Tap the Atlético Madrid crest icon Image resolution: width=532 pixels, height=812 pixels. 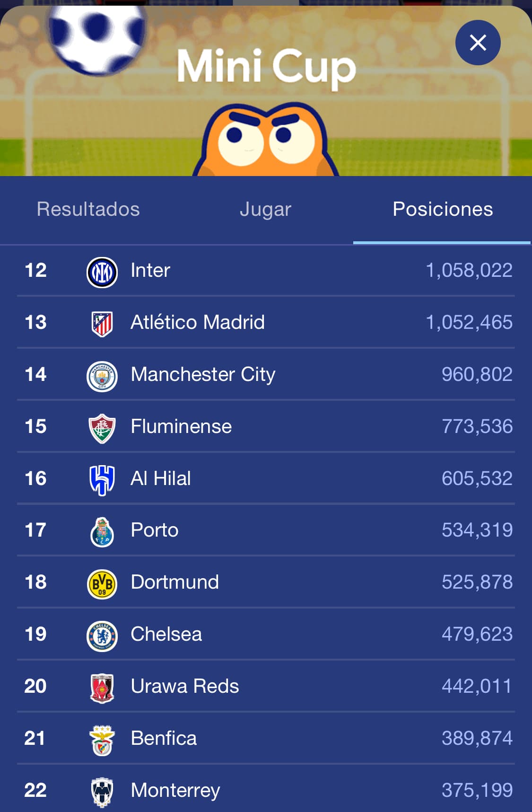tap(102, 324)
